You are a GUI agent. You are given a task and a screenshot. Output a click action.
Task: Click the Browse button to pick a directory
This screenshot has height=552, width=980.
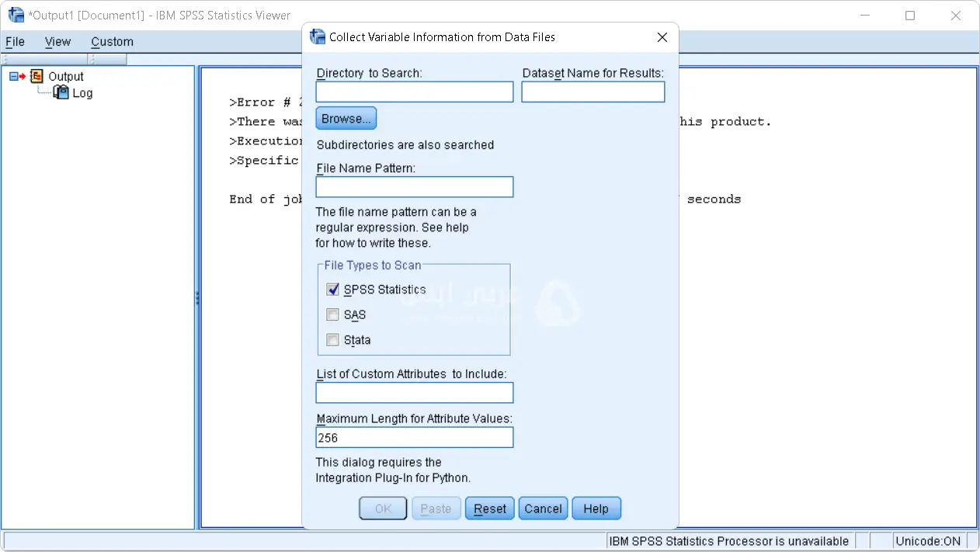346,118
